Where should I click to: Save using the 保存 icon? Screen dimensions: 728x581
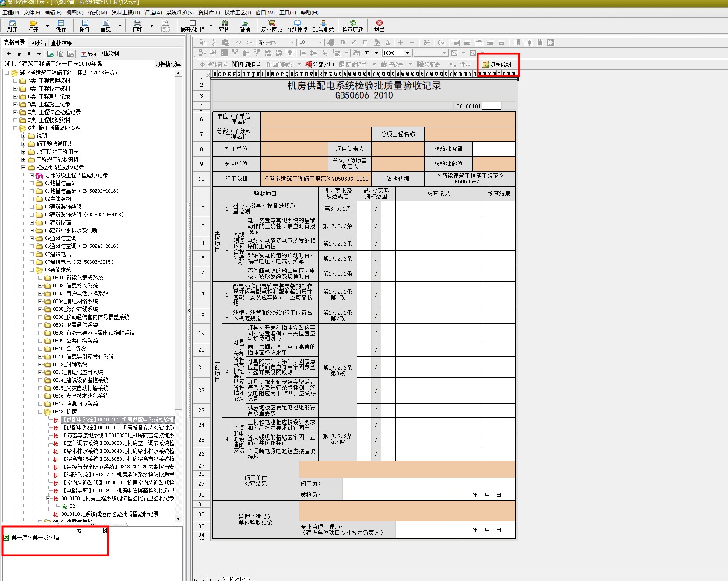point(61,26)
